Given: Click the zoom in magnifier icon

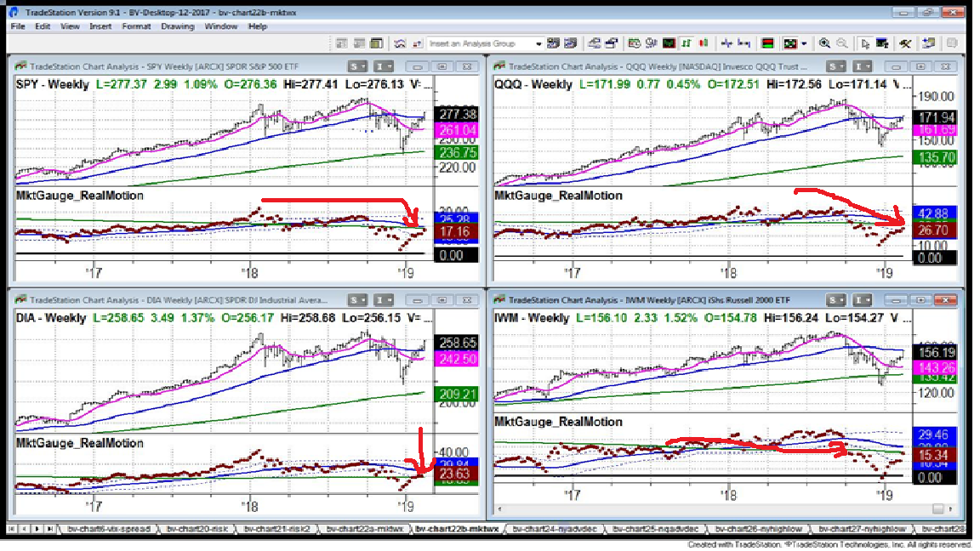Looking at the screenshot, I should [x=823, y=43].
